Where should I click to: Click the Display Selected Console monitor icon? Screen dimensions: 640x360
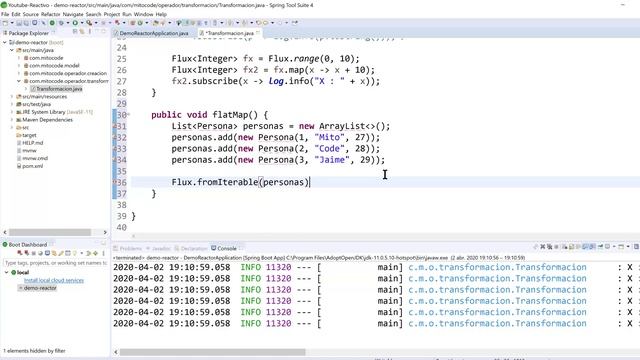click(x=607, y=247)
